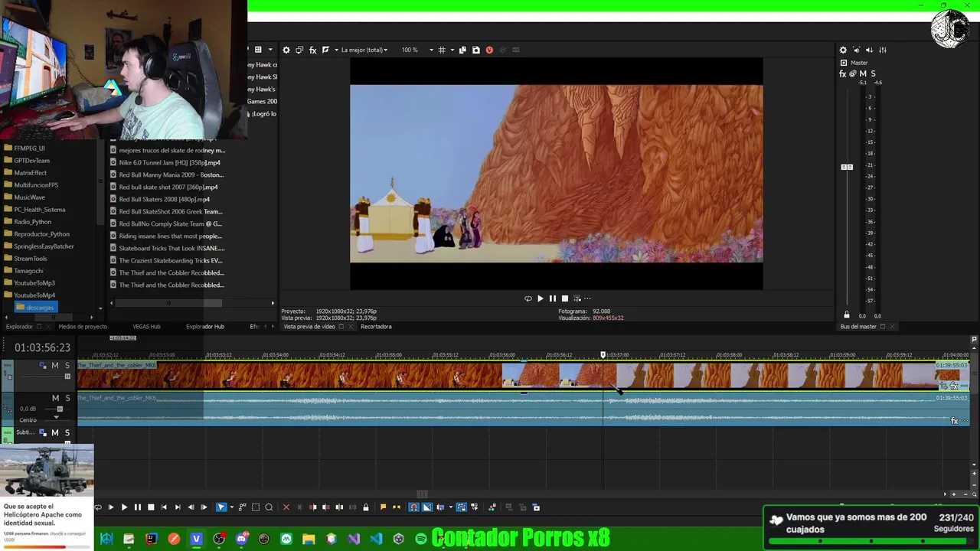Image resolution: width=980 pixels, height=551 pixels.
Task: Save snapshot to file icon in preview
Action: [x=476, y=50]
